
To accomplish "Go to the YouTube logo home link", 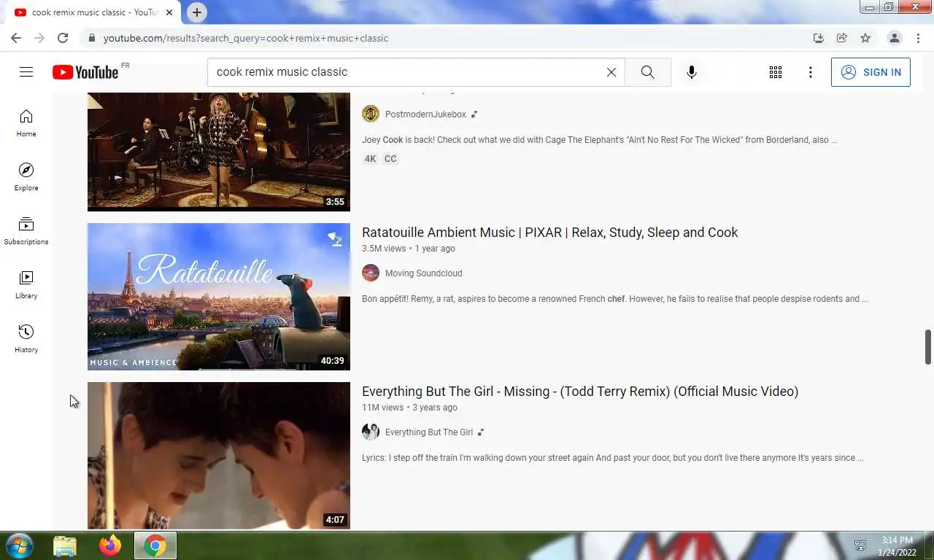I will pyautogui.click(x=85, y=71).
